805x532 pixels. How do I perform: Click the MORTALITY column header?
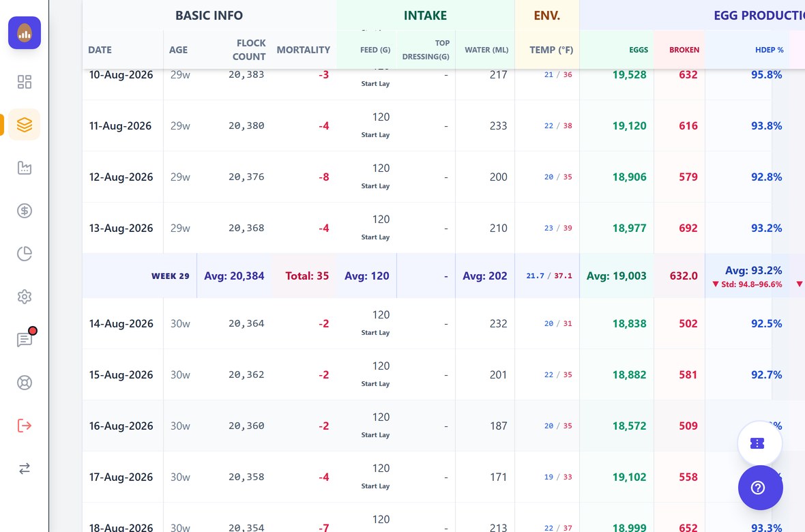(x=304, y=50)
